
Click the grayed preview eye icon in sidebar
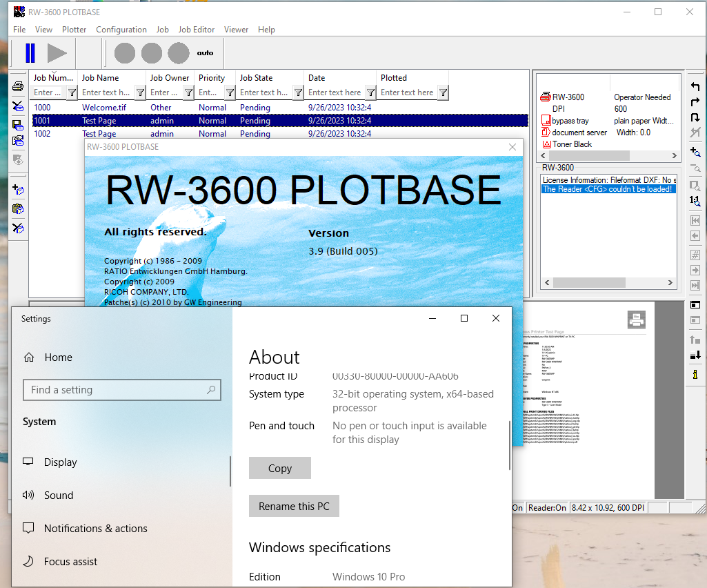point(18,159)
